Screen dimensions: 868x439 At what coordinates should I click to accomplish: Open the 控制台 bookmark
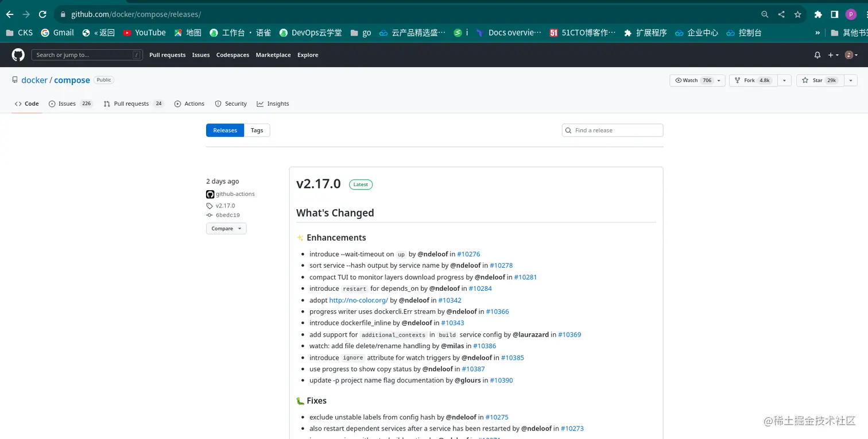point(744,33)
